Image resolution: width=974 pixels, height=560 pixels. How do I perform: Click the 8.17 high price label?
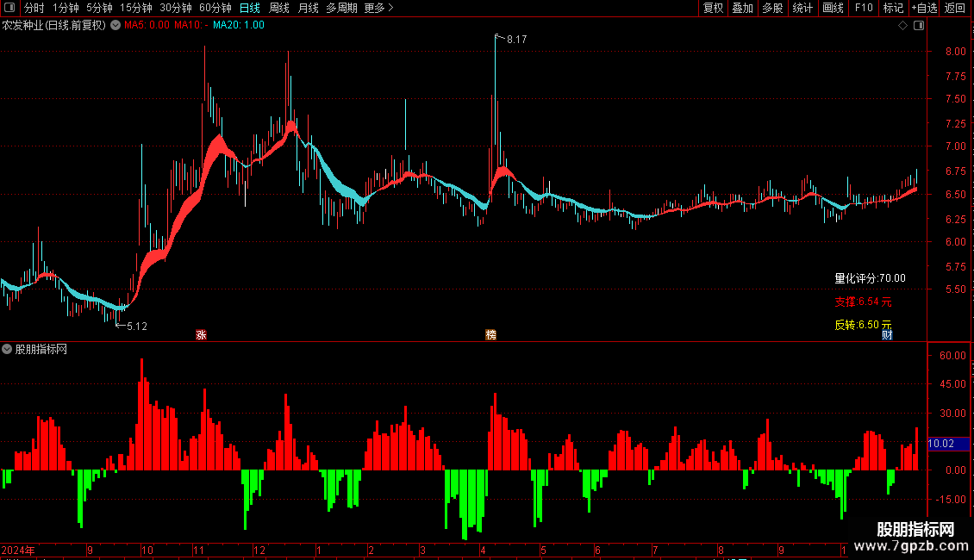click(517, 39)
